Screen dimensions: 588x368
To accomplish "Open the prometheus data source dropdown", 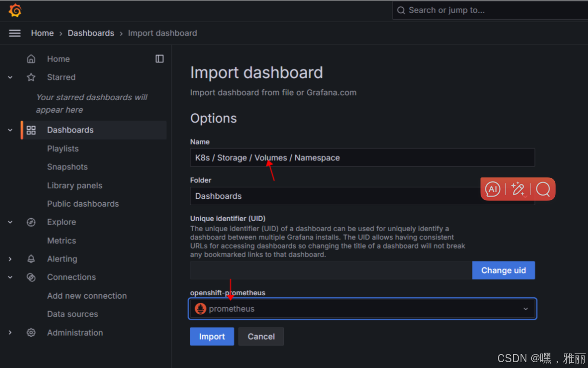I will (362, 309).
